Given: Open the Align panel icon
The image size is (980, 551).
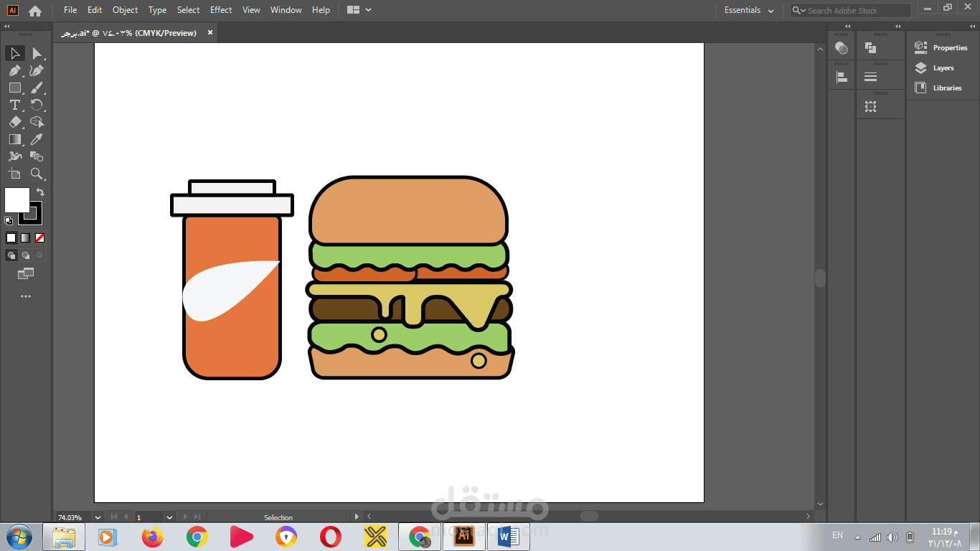Looking at the screenshot, I should 842,77.
